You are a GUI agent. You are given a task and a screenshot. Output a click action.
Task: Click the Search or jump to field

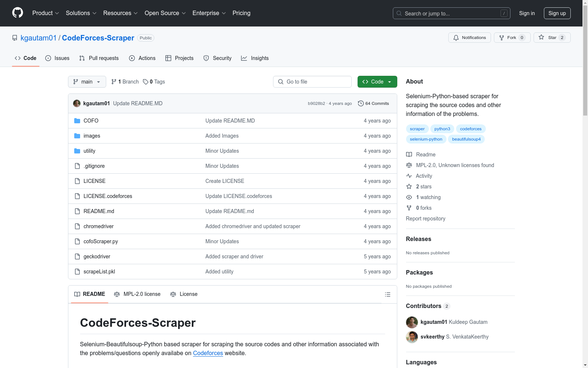tap(452, 13)
